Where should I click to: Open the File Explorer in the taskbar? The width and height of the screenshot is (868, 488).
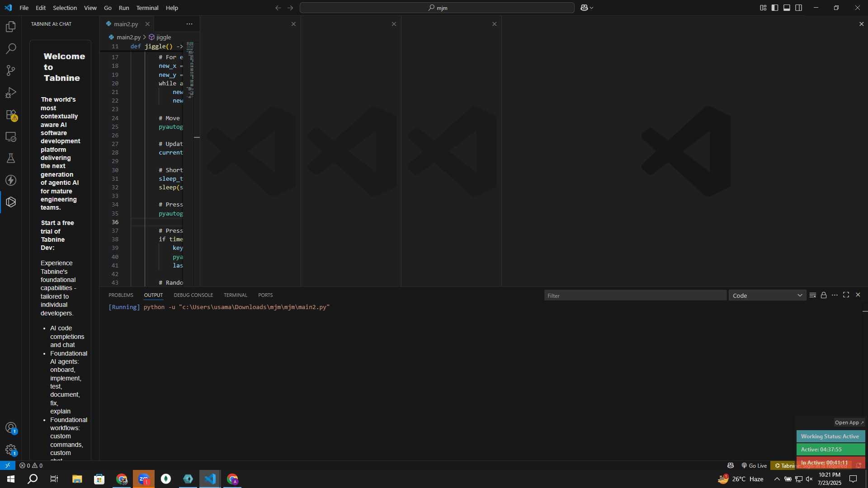coord(77,479)
